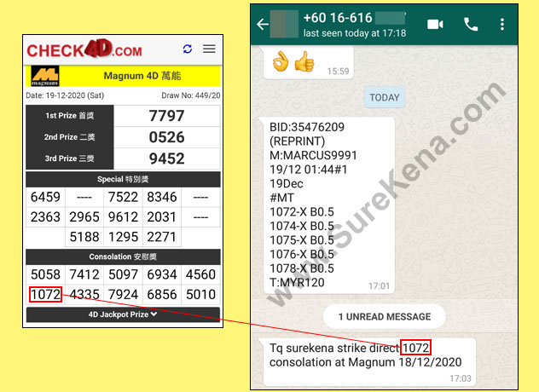Click the '1074-X B0.5' bet line

click(302, 226)
